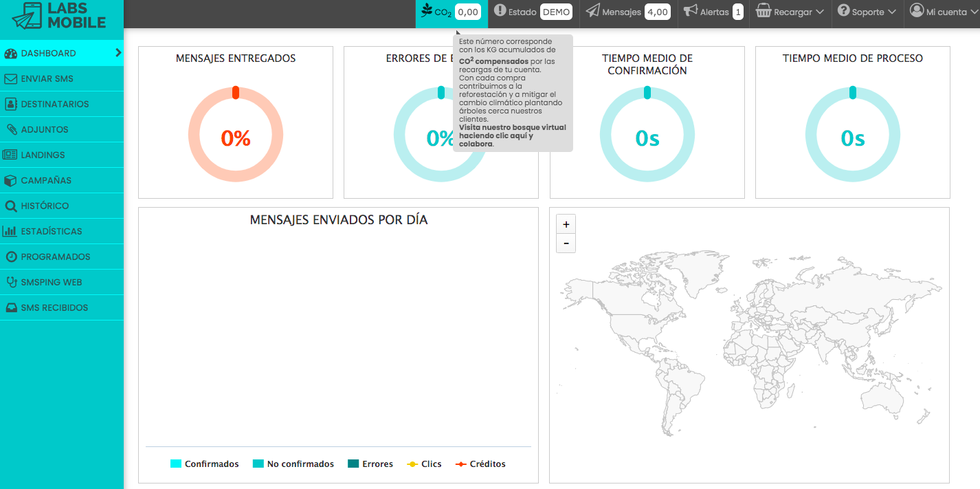Image resolution: width=980 pixels, height=489 pixels.
Task: Click the leaf CO2 icon in top bar
Action: 427,11
